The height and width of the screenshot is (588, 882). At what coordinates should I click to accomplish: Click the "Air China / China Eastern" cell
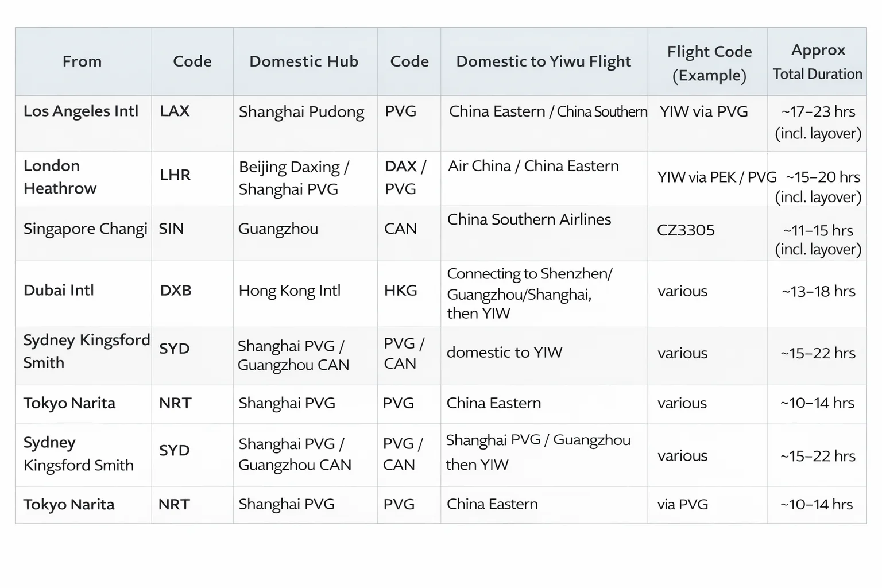point(533,166)
